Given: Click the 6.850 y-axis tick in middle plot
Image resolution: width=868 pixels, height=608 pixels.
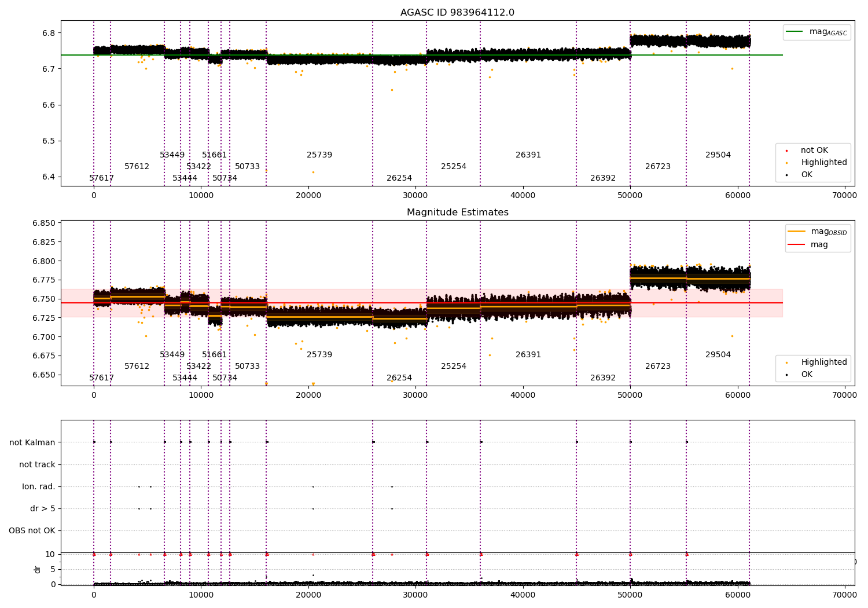Looking at the screenshot, I should tap(43, 224).
